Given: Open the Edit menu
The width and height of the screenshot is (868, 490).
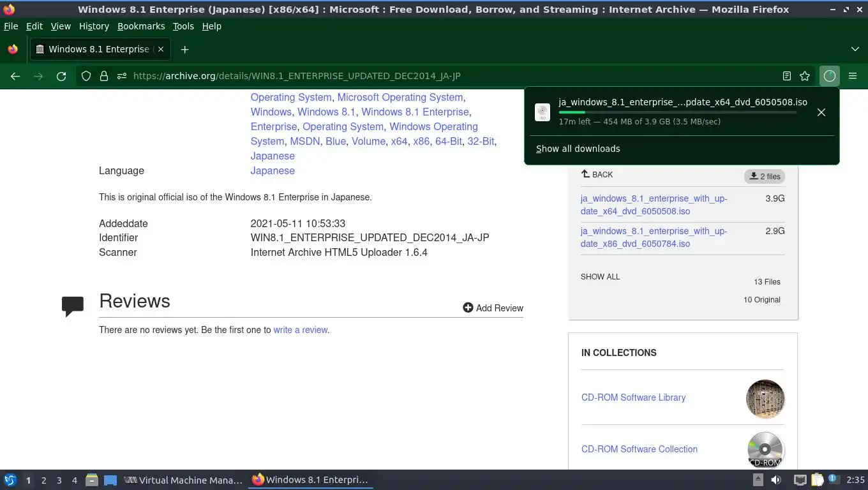Looking at the screenshot, I should [34, 26].
